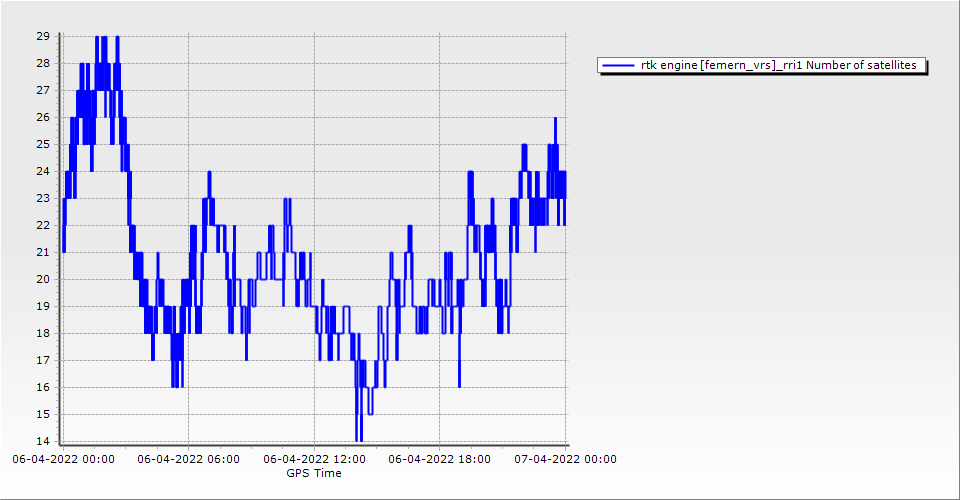The width and height of the screenshot is (960, 500).
Task: Click y-axis tick label 22
Action: point(43,225)
